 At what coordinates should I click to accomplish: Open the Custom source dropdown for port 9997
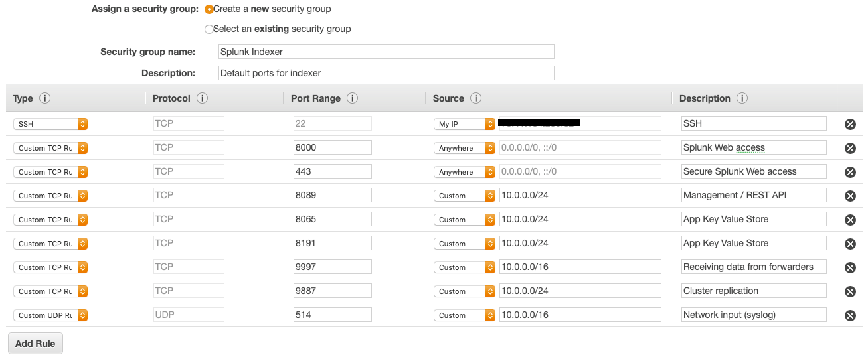[464, 267]
